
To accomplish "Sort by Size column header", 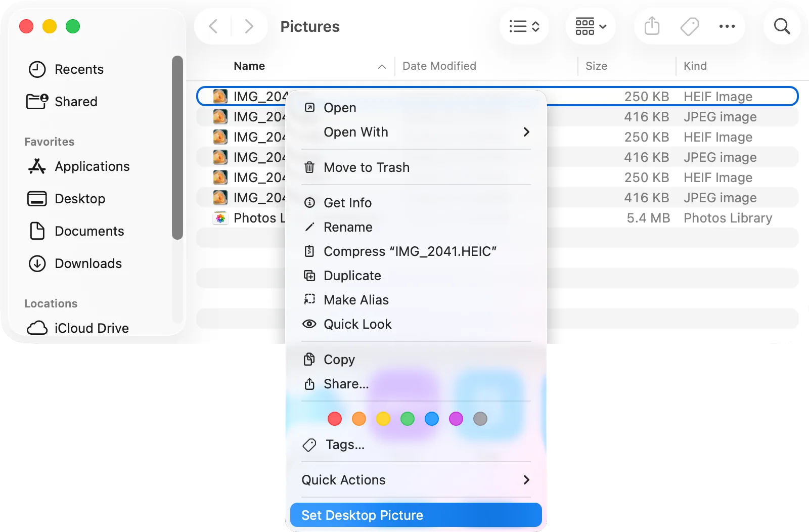I will [597, 66].
